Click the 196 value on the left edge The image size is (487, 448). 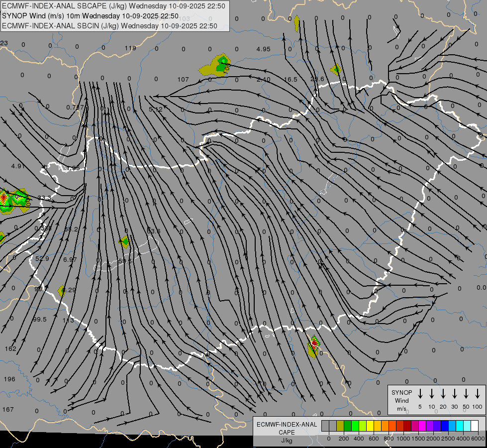(9, 379)
